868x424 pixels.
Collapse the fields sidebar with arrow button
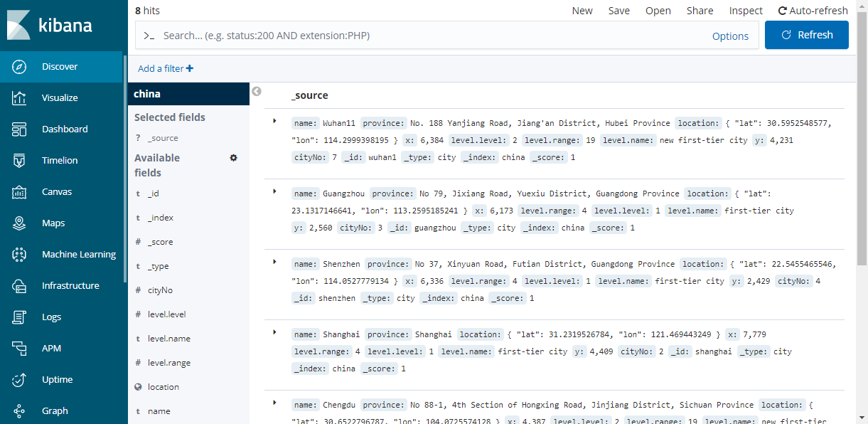pos(257,92)
